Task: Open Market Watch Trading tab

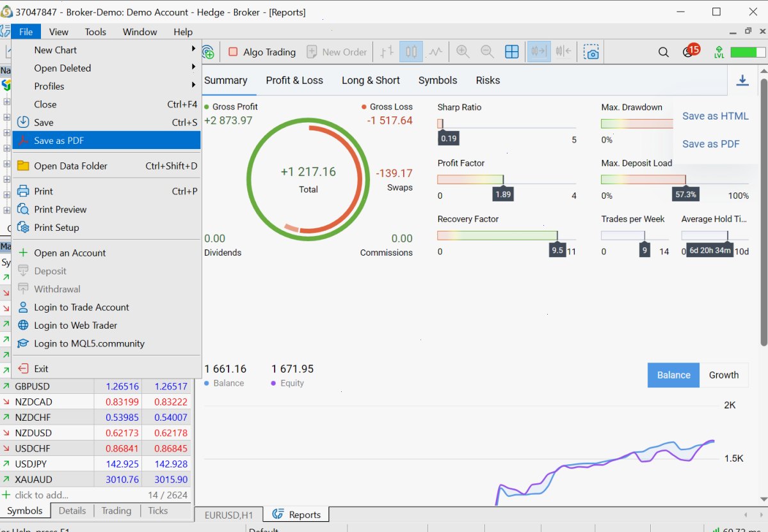Action: coord(116,510)
